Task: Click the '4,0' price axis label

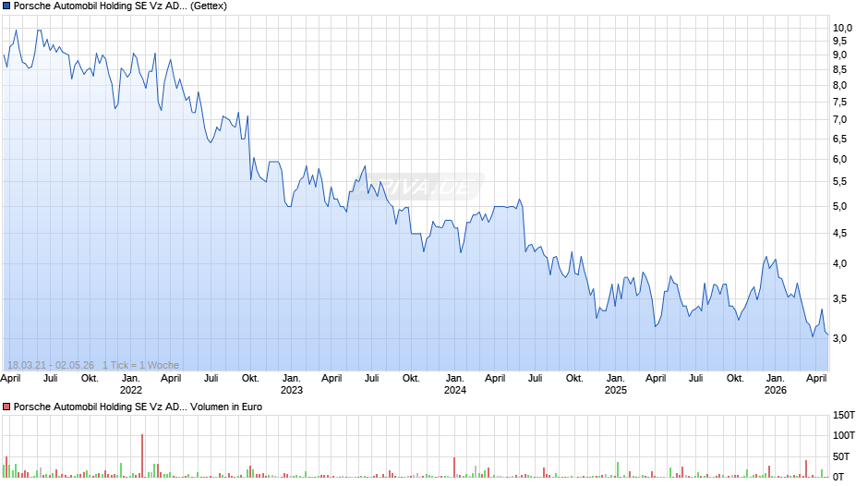Action: (x=839, y=263)
